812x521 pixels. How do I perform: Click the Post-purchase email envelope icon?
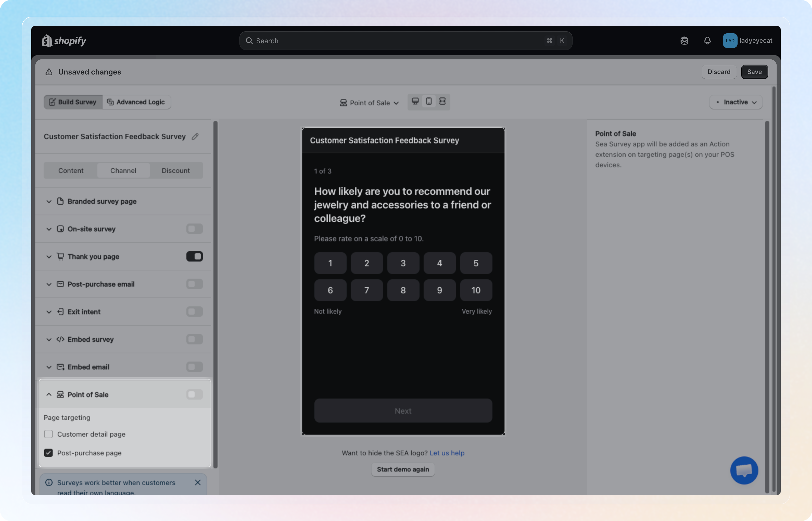pyautogui.click(x=60, y=284)
